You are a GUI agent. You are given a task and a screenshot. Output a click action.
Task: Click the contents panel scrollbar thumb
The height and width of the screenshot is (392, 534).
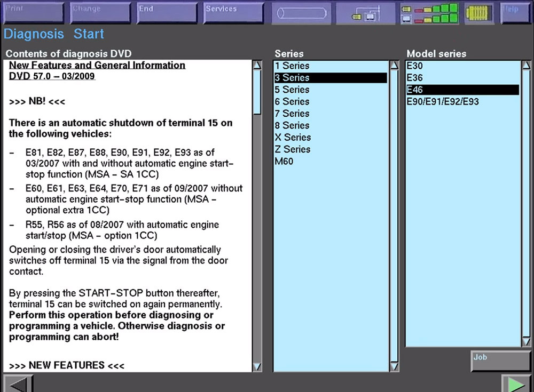tap(257, 92)
